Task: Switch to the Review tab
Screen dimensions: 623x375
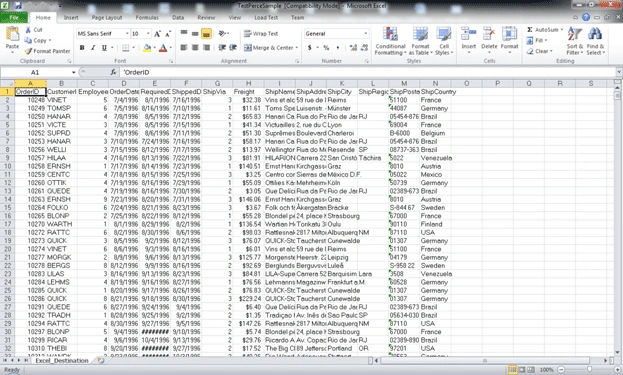Action: (x=206, y=17)
